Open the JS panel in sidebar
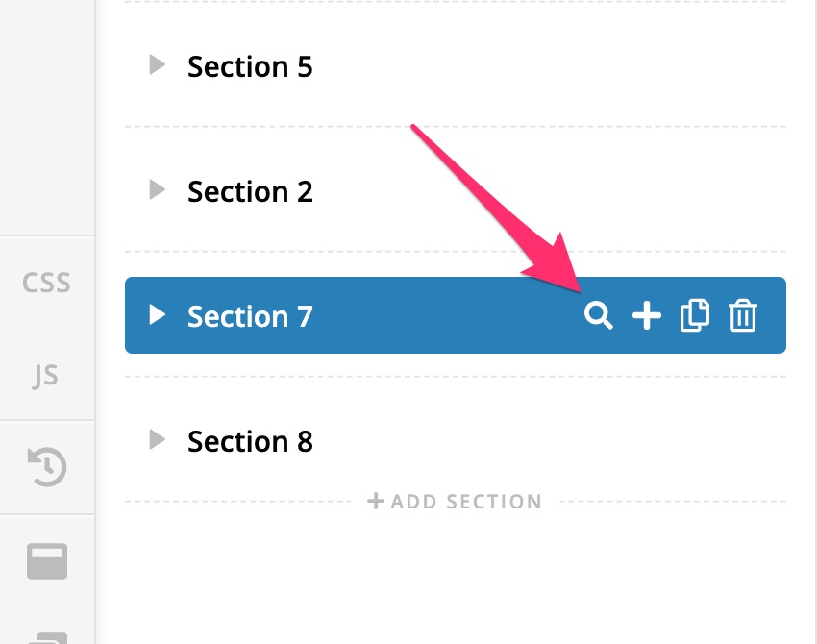 pyautogui.click(x=47, y=375)
